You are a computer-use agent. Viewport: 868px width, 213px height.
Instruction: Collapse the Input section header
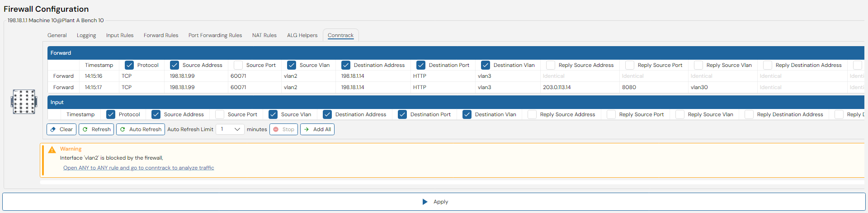(456, 102)
